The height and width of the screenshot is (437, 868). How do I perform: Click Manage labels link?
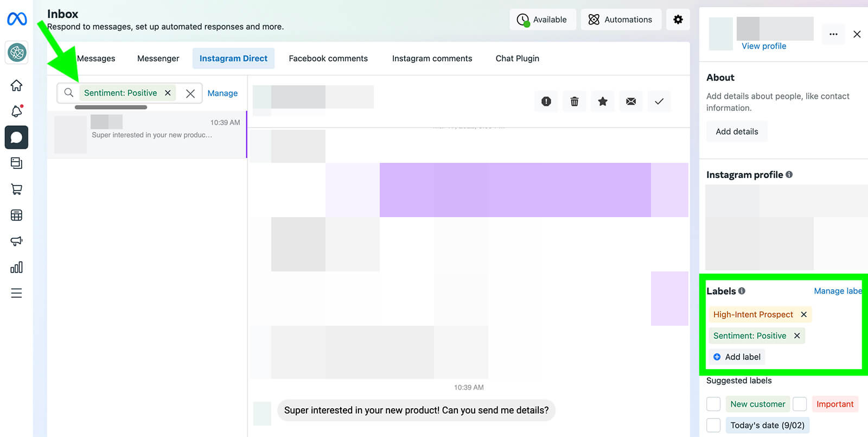pyautogui.click(x=838, y=291)
